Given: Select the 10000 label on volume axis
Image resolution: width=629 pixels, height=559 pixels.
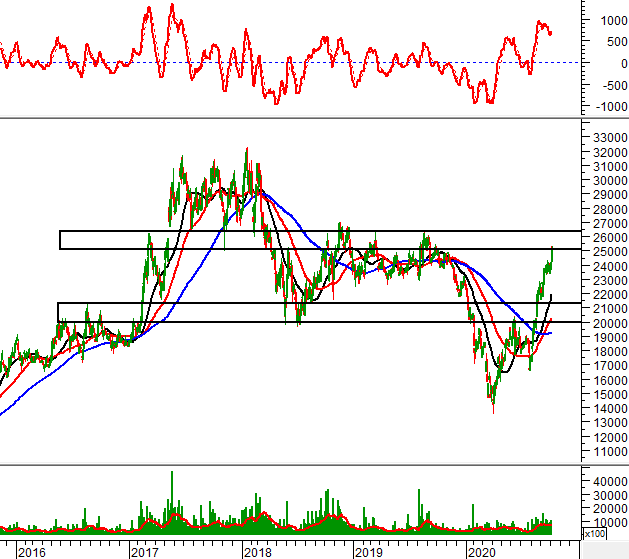Looking at the screenshot, I should pyautogui.click(x=610, y=522).
